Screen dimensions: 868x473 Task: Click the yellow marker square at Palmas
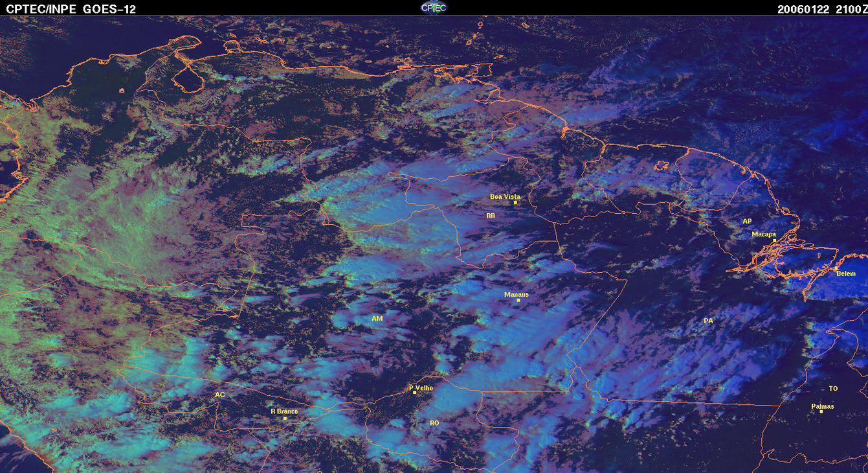pos(821,412)
